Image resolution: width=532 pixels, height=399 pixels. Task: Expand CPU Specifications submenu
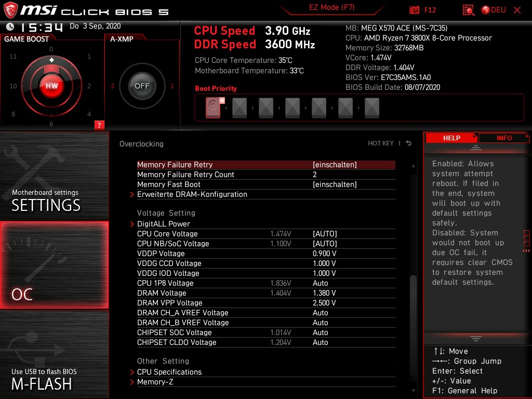[x=169, y=372]
